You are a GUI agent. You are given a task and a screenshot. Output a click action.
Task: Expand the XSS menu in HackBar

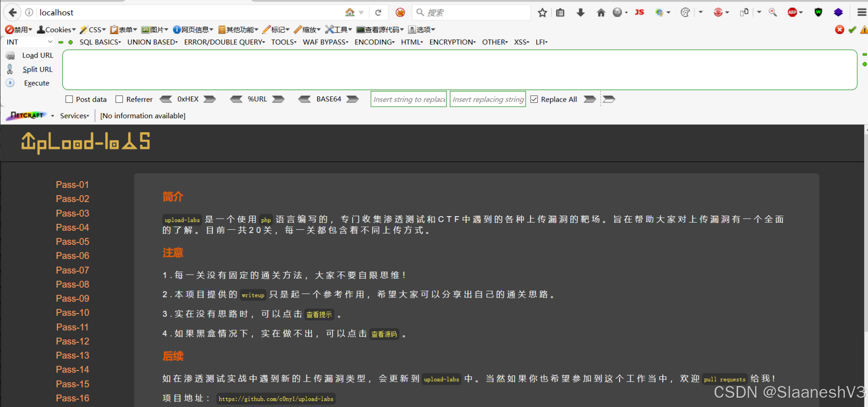(x=522, y=42)
